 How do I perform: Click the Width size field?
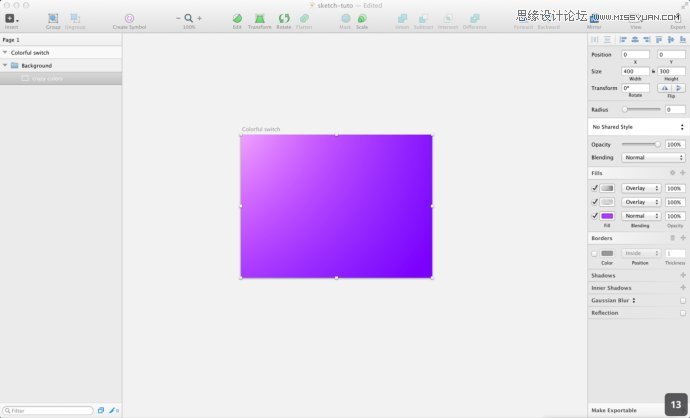tap(635, 71)
